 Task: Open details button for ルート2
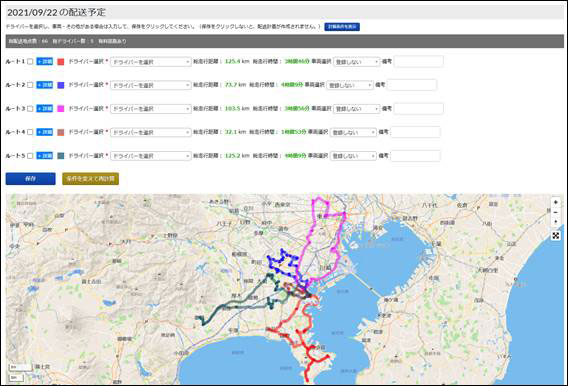tap(45, 85)
